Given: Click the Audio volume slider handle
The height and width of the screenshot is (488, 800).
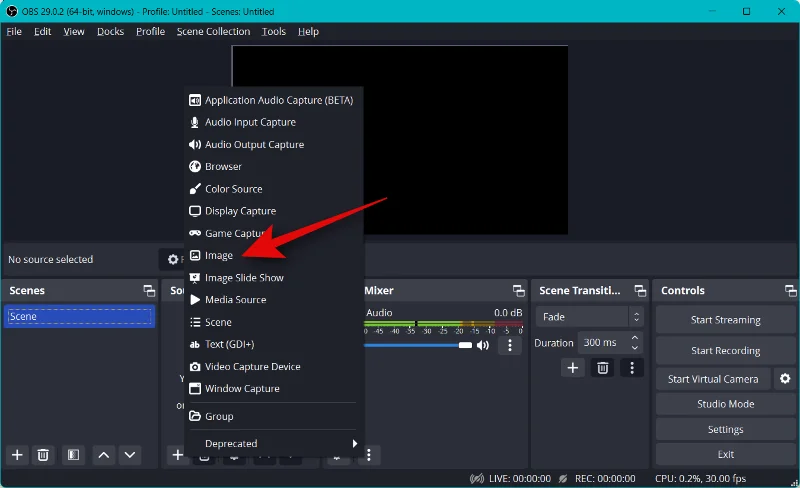Looking at the screenshot, I should 465,345.
